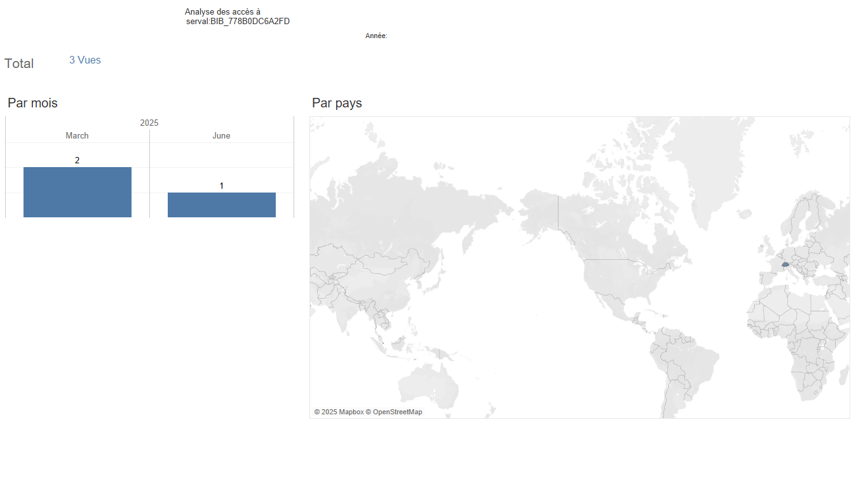Select the March column header
Viewport: 868px width, 488px height.
(77, 135)
